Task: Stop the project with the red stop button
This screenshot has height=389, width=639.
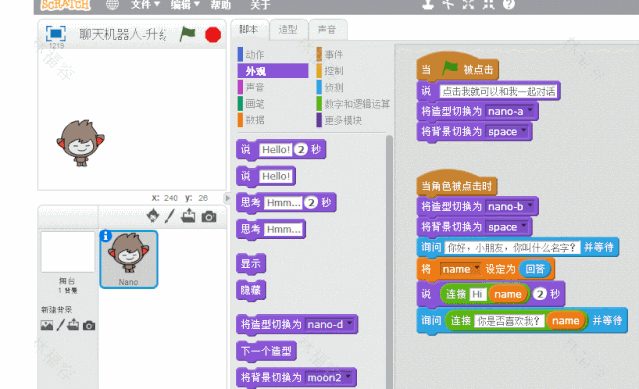Action: [213, 35]
